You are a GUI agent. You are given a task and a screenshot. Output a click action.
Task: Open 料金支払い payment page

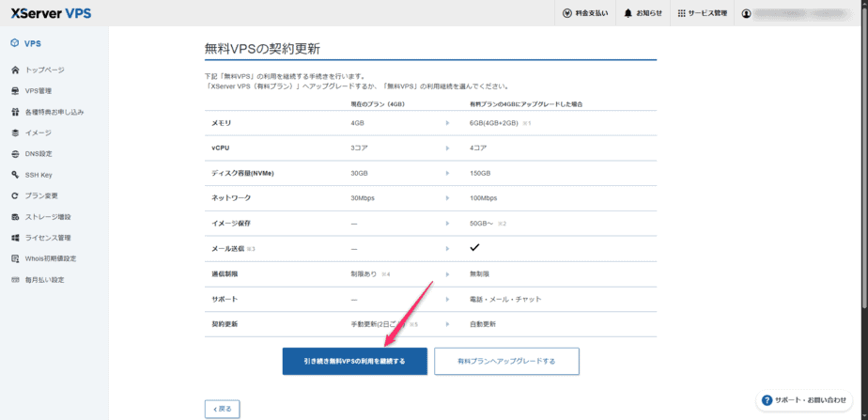click(585, 13)
